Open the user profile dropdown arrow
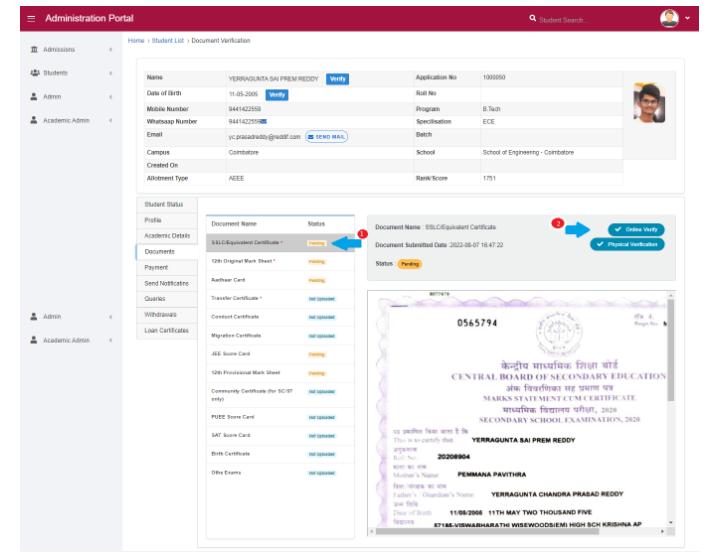Viewport: 707px width, 560px height. [x=688, y=19]
